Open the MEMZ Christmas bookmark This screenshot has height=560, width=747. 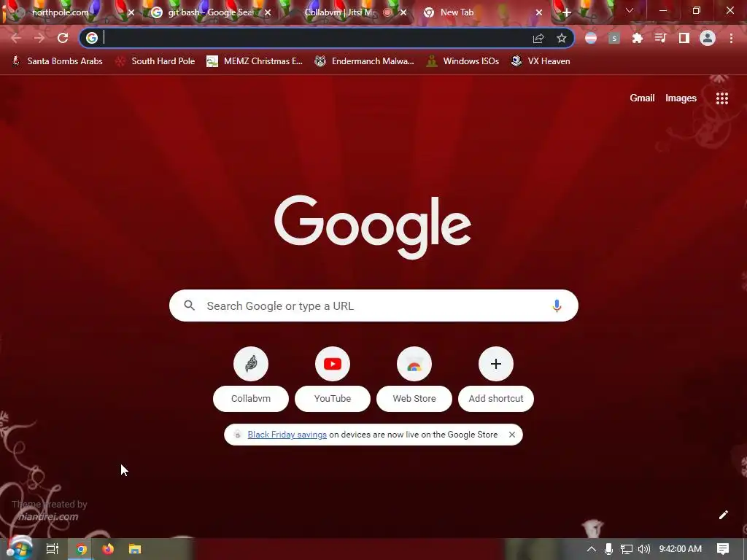255,61
